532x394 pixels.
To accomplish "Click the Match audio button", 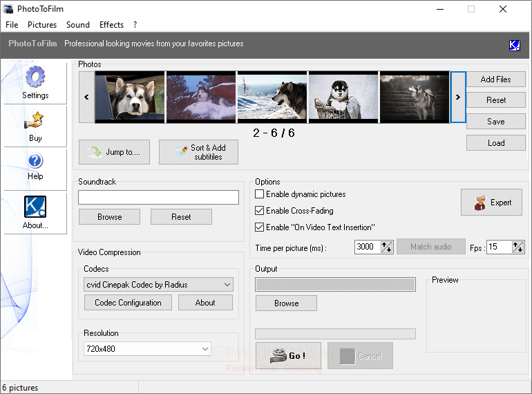I will tap(431, 247).
